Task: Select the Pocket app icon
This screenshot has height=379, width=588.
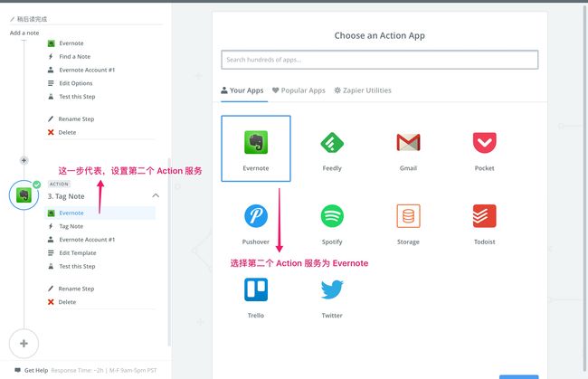Action: [x=484, y=142]
